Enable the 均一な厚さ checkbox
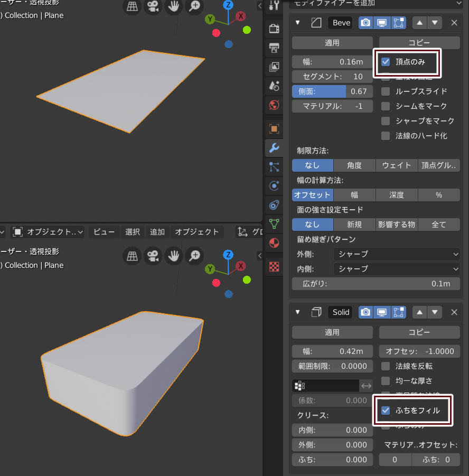The width and height of the screenshot is (469, 476). (386, 381)
